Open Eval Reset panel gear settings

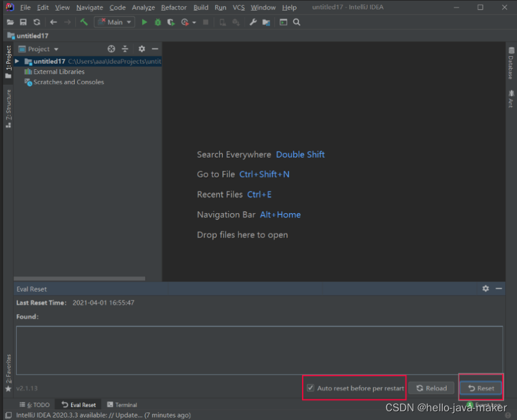click(486, 289)
